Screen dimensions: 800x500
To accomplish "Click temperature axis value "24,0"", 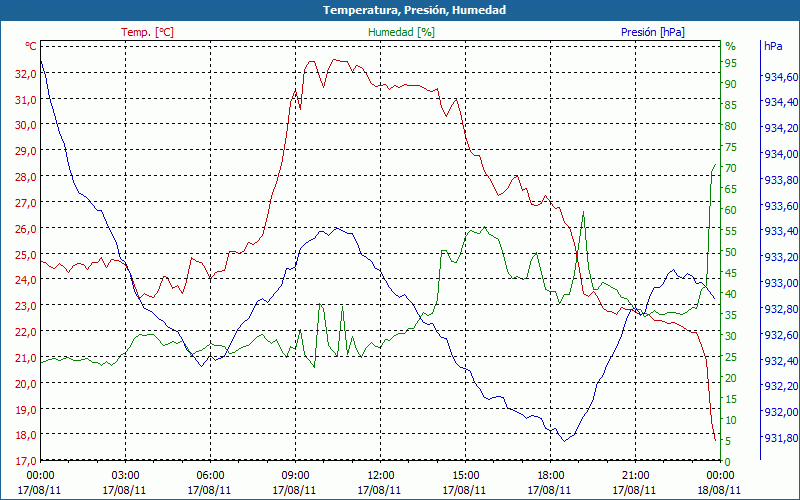I will pos(26,280).
